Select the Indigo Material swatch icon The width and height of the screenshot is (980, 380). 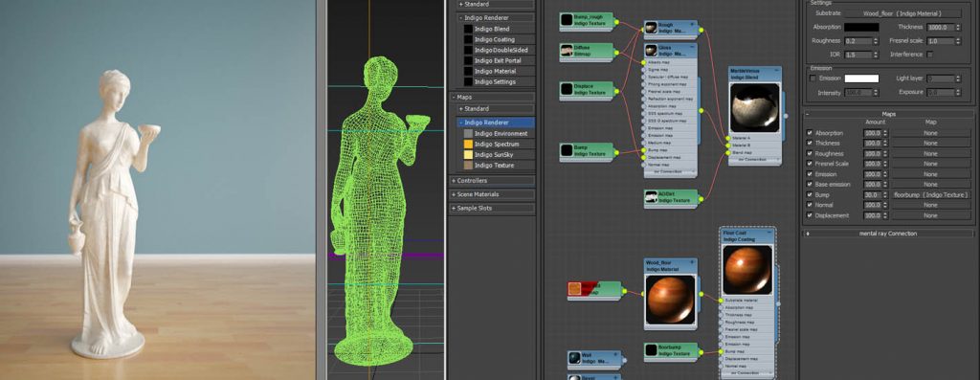coord(467,71)
